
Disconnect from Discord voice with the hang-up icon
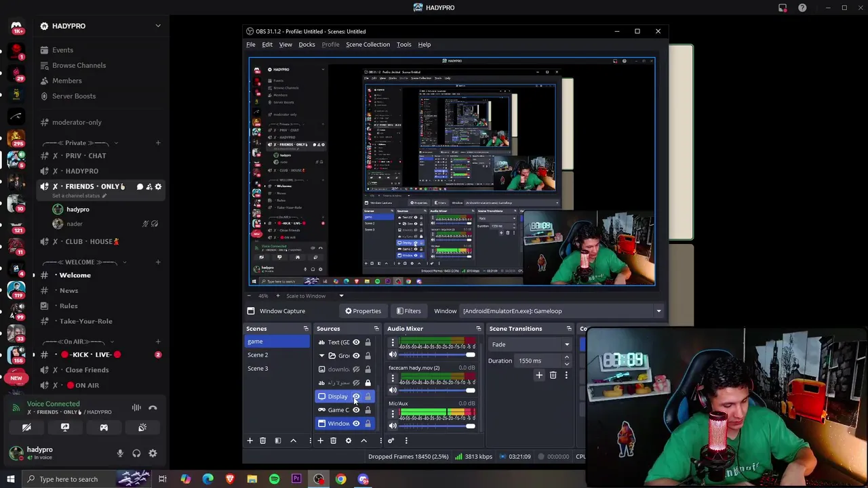tap(153, 408)
